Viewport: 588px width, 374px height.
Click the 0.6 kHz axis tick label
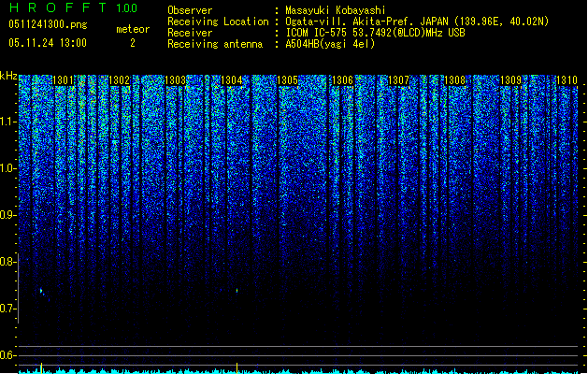8,355
